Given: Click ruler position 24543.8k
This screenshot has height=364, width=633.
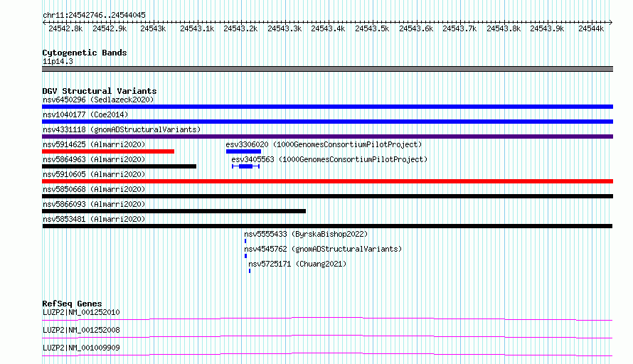Looking at the screenshot, I should [504, 28].
